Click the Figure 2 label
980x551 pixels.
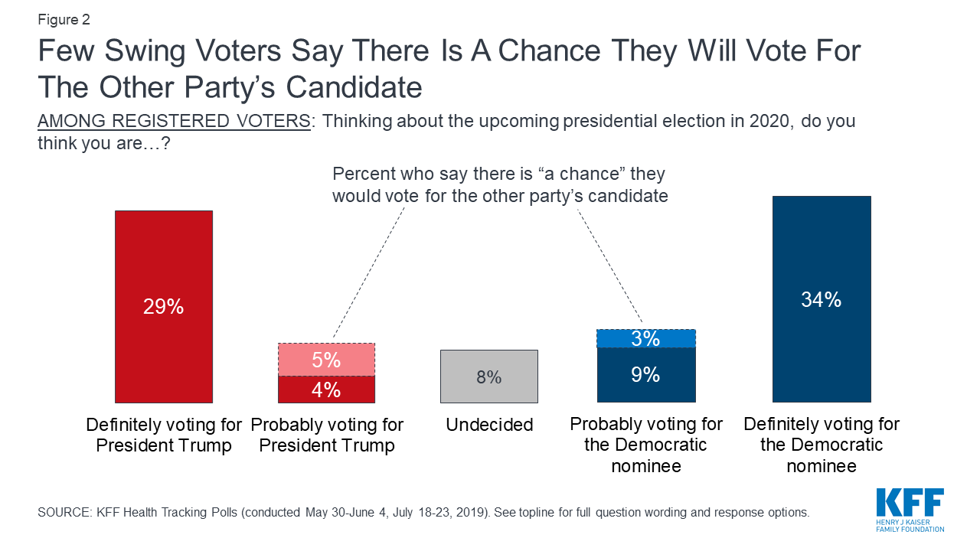[64, 21]
